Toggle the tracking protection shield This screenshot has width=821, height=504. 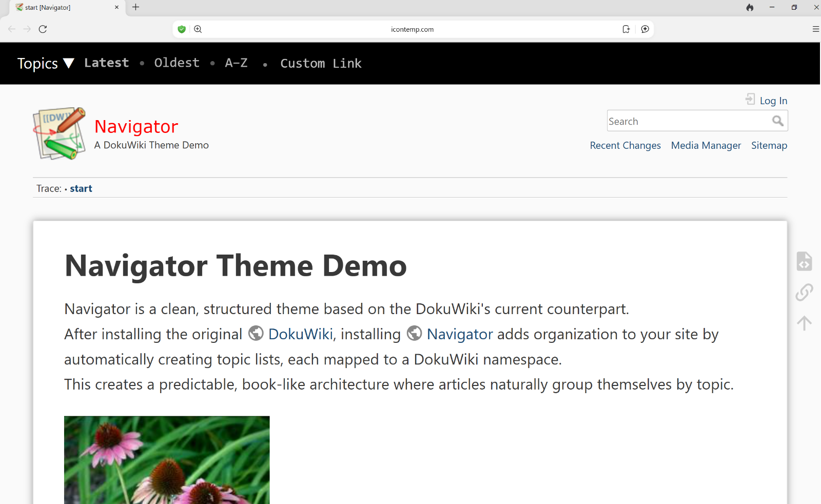[x=182, y=29]
